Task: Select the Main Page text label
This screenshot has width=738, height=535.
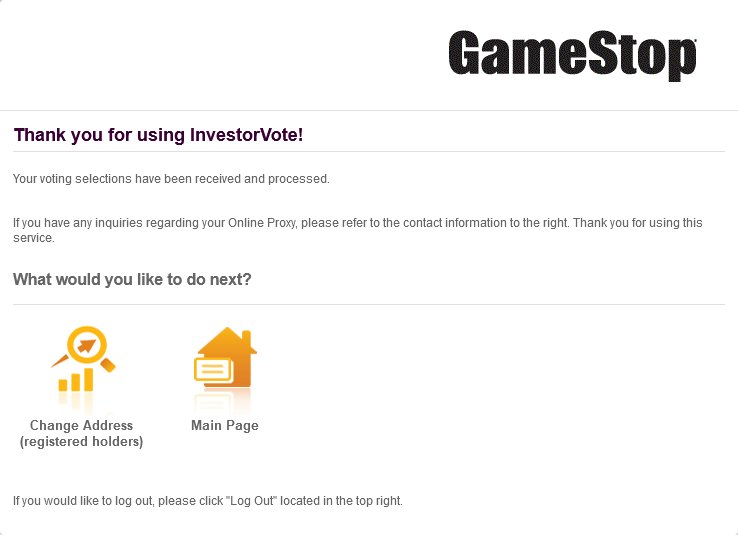Action: click(225, 425)
